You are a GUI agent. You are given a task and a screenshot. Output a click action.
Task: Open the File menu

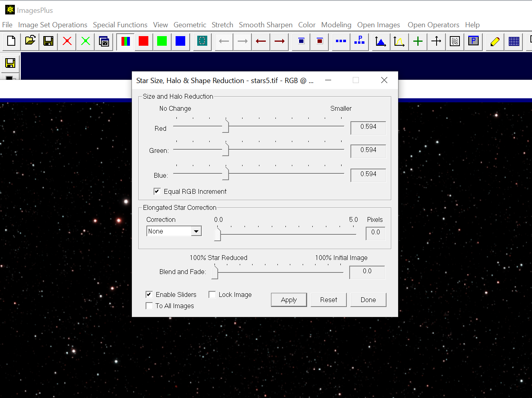[x=7, y=25]
